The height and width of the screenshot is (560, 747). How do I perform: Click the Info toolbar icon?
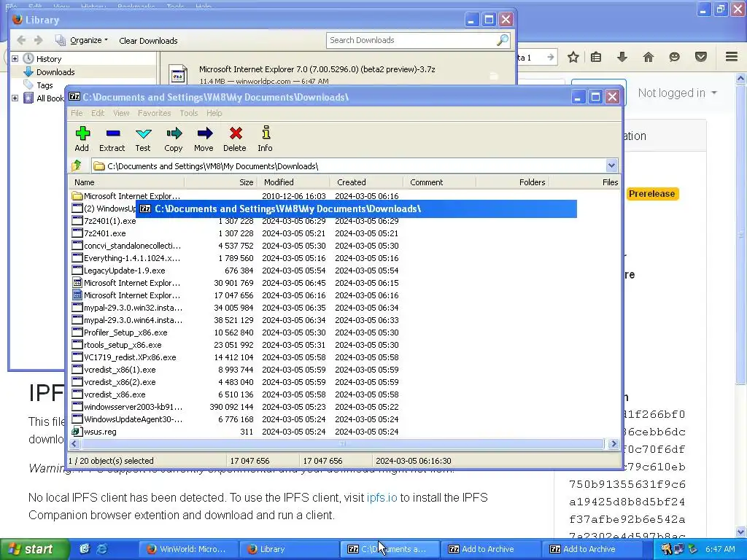[266, 133]
